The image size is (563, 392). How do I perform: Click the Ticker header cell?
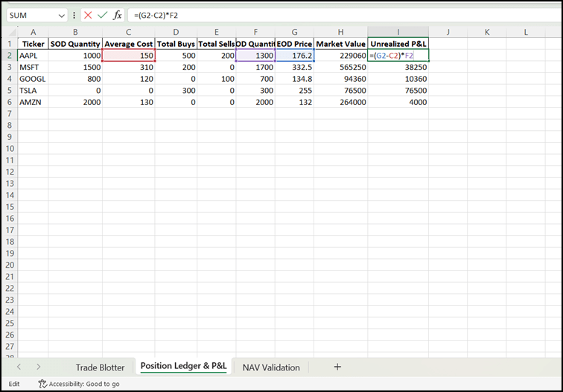click(33, 44)
